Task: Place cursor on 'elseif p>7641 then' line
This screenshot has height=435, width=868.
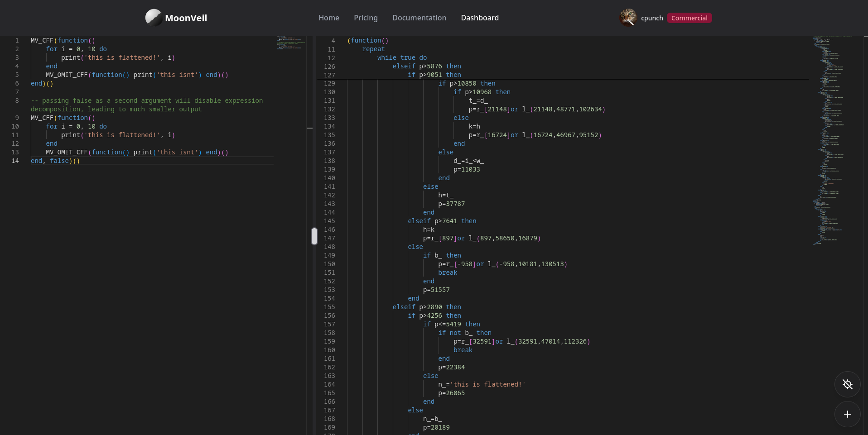Action: click(442, 221)
